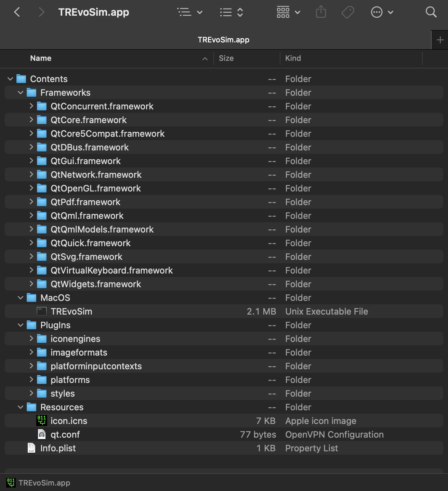Click the icon.icns file icon
448x491 pixels.
pyautogui.click(x=42, y=421)
